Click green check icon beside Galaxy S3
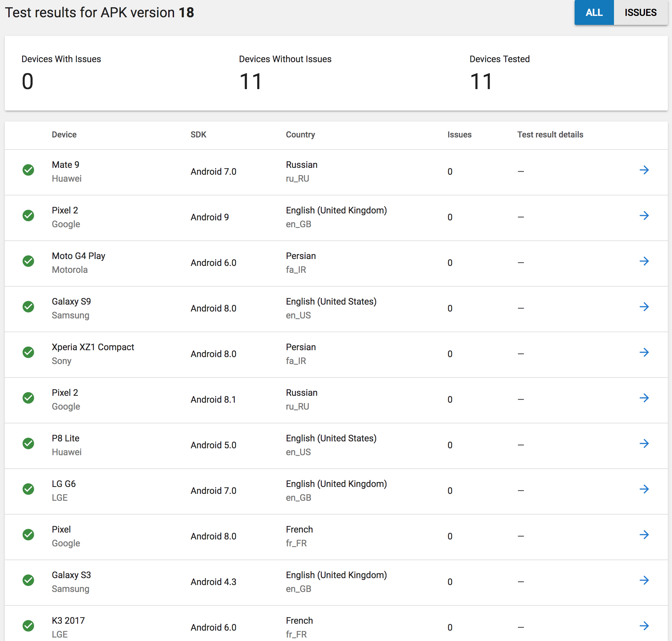The width and height of the screenshot is (672, 641). click(x=28, y=580)
